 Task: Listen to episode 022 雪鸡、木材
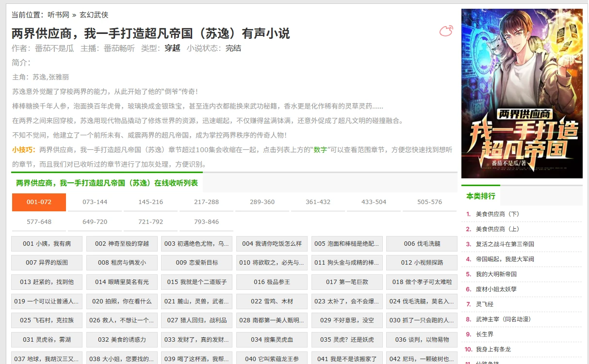[272, 301]
